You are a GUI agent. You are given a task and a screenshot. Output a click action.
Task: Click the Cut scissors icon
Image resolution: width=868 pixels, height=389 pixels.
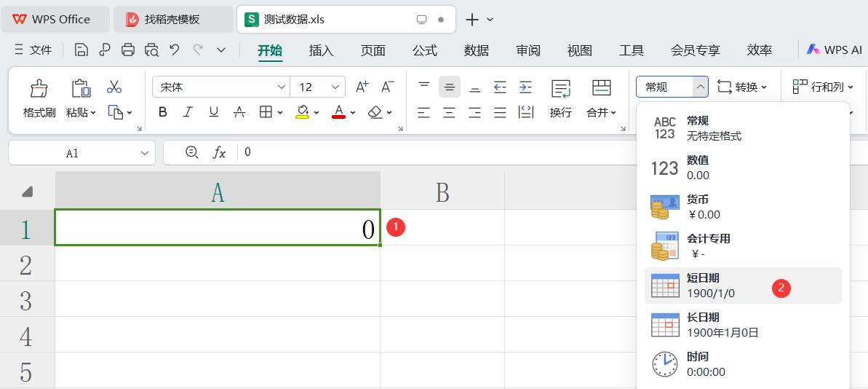pyautogui.click(x=114, y=87)
